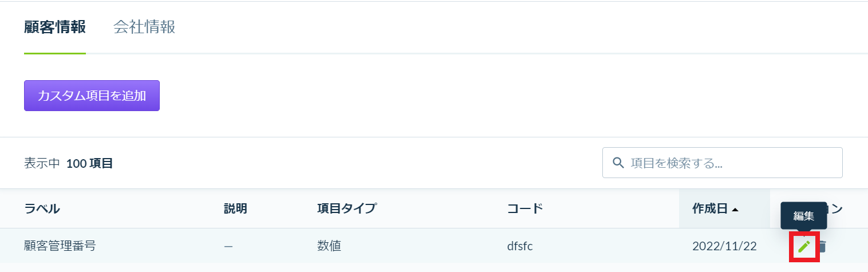Focus the 項目を検索する search field
This screenshot has width=868, height=272.
pos(723,163)
